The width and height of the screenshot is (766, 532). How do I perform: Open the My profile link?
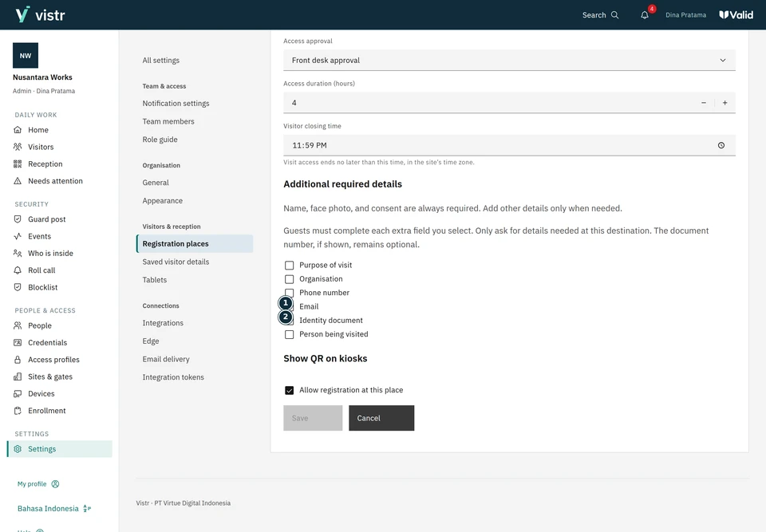click(x=32, y=484)
